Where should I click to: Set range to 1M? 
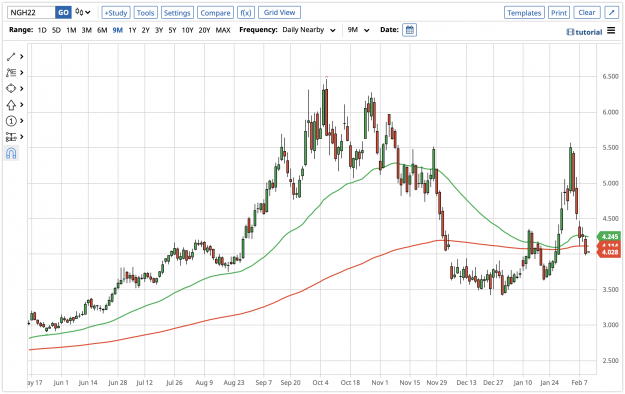pos(71,30)
